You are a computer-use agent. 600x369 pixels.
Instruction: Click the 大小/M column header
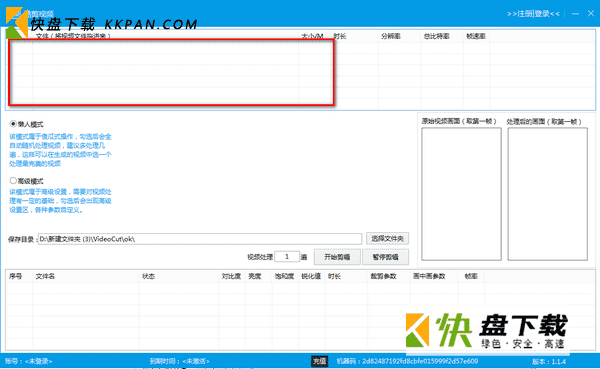point(312,36)
